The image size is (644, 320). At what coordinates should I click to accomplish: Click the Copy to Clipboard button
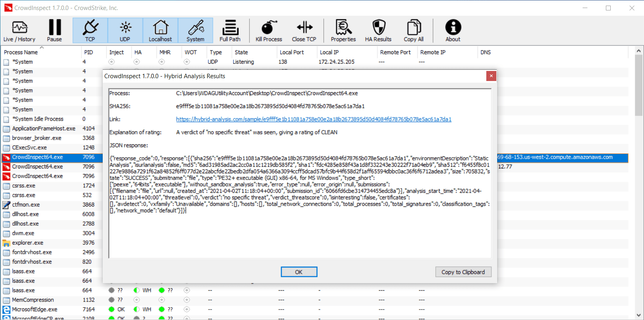tap(463, 272)
